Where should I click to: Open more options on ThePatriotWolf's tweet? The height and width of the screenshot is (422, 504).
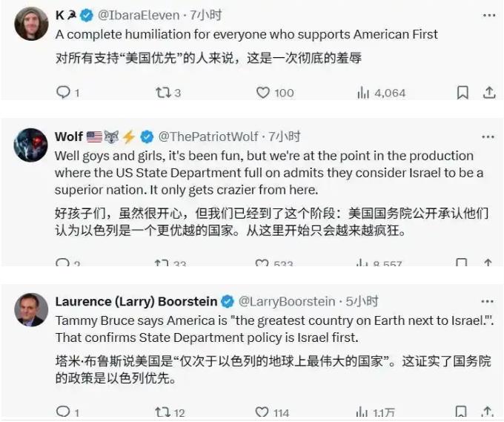488,136
